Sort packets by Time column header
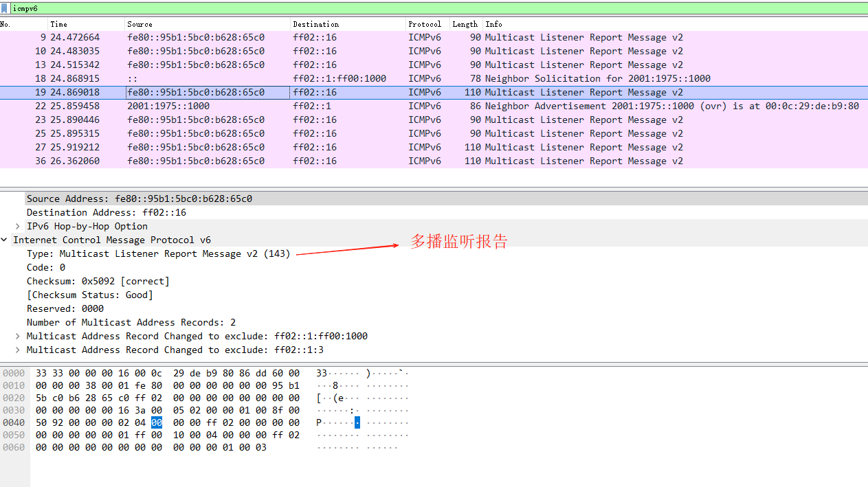Screen dimensions: 868x487 pyautogui.click(x=87, y=24)
